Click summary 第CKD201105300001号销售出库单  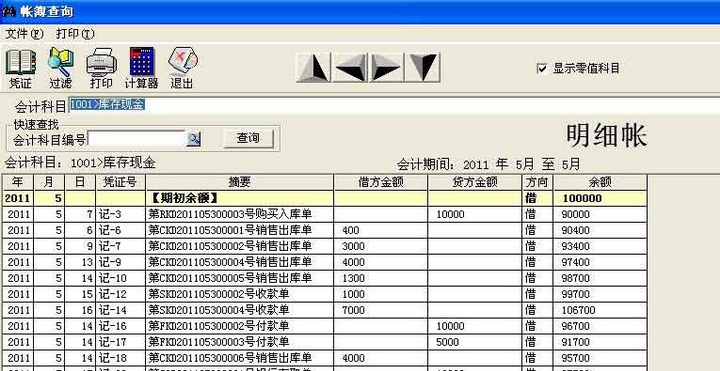click(x=230, y=230)
